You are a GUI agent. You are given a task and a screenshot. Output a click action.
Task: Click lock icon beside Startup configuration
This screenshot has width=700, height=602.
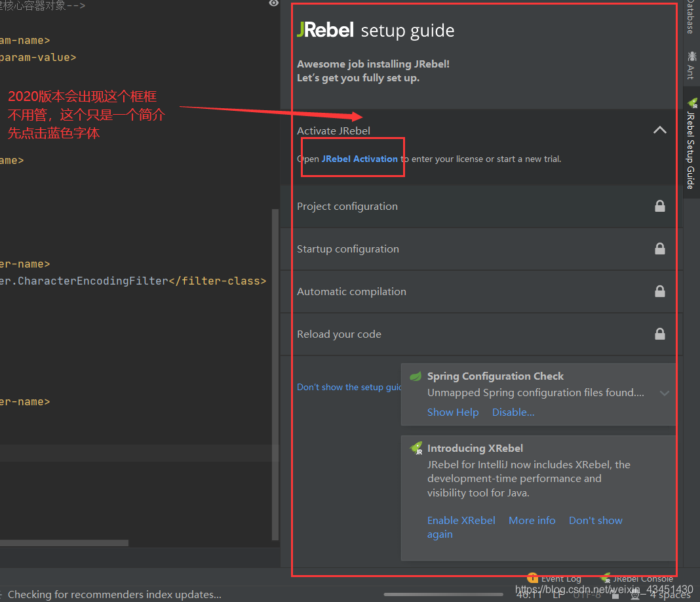coord(659,249)
